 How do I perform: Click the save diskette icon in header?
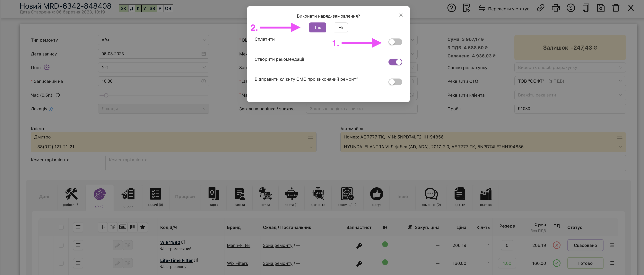pyautogui.click(x=601, y=8)
